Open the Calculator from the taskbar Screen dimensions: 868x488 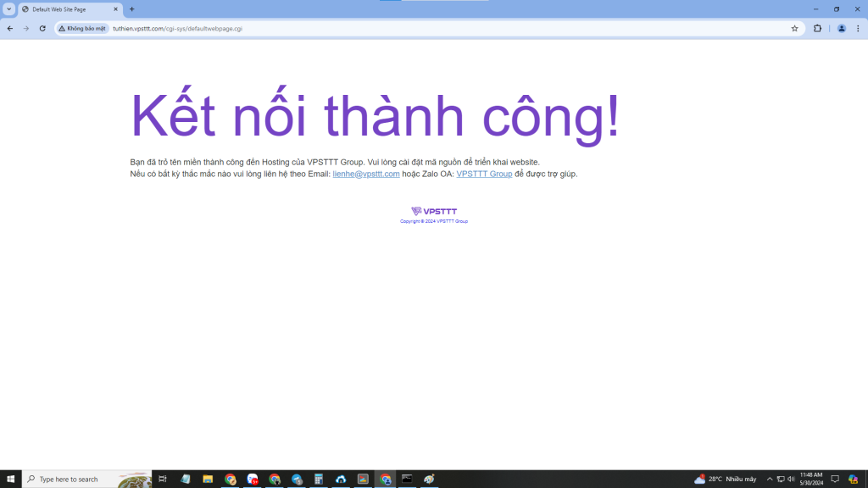tap(319, 480)
